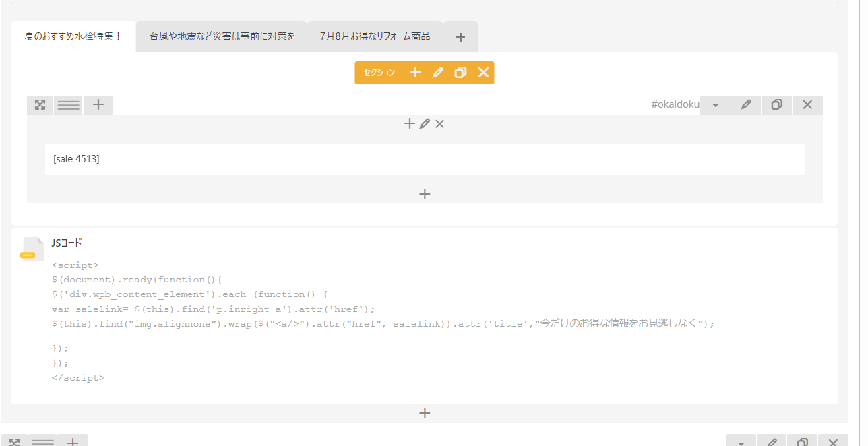Toggle #okaidoku row collapse arrow
The height and width of the screenshot is (446, 868).
click(716, 105)
